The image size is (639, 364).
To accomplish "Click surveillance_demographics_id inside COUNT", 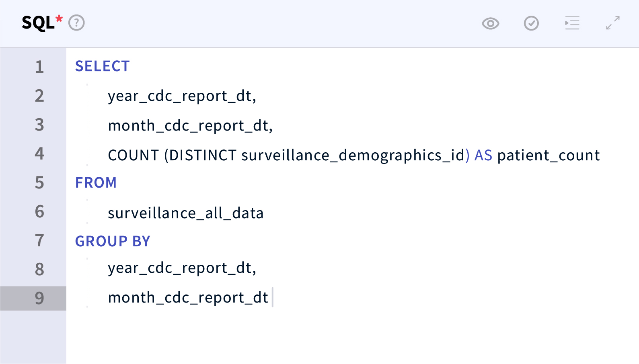I will pyautogui.click(x=353, y=155).
